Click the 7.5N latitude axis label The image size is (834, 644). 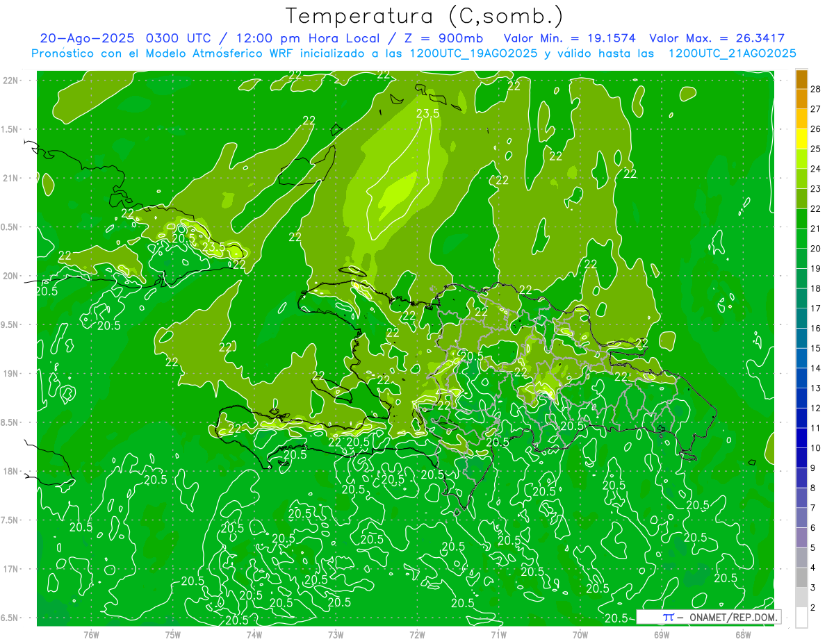pos(10,520)
